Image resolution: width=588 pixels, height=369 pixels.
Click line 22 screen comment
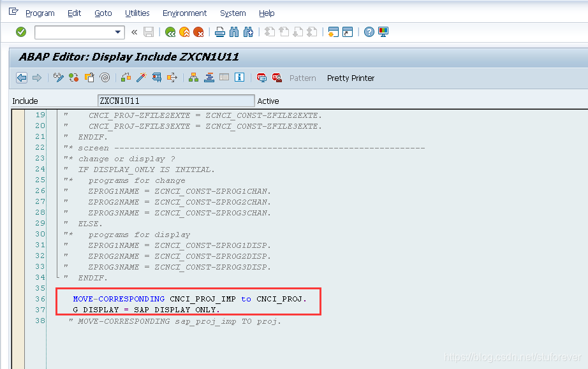(244, 148)
